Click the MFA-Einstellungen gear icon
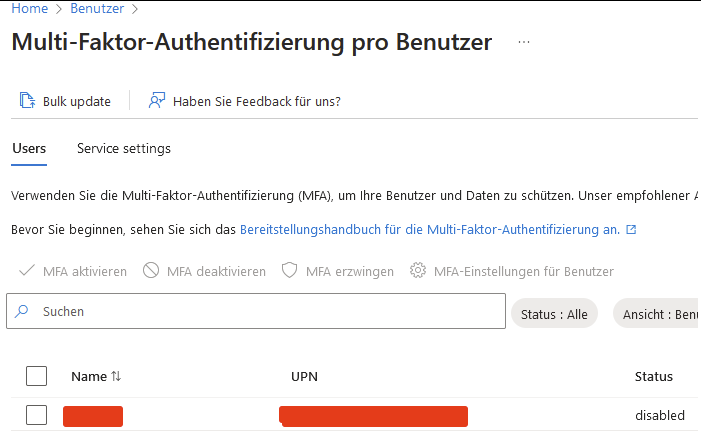 (x=418, y=271)
